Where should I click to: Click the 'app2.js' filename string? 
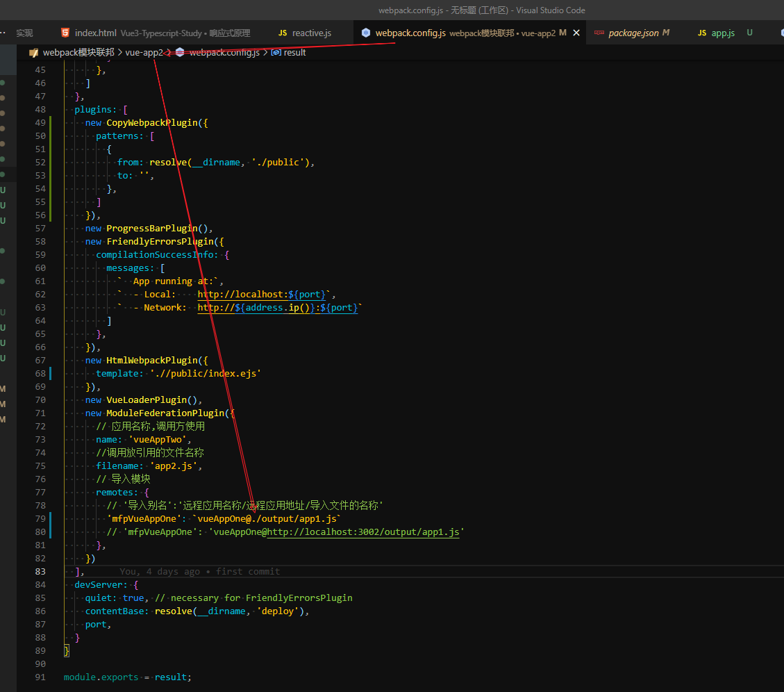[x=173, y=466]
